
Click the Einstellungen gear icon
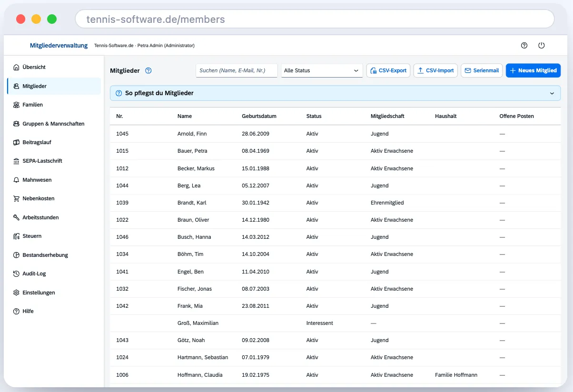click(x=17, y=293)
